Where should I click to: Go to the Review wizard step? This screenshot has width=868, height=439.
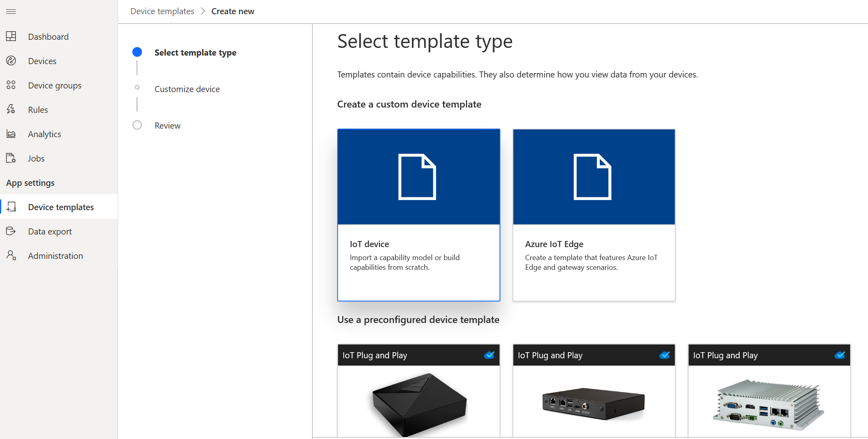(x=167, y=125)
